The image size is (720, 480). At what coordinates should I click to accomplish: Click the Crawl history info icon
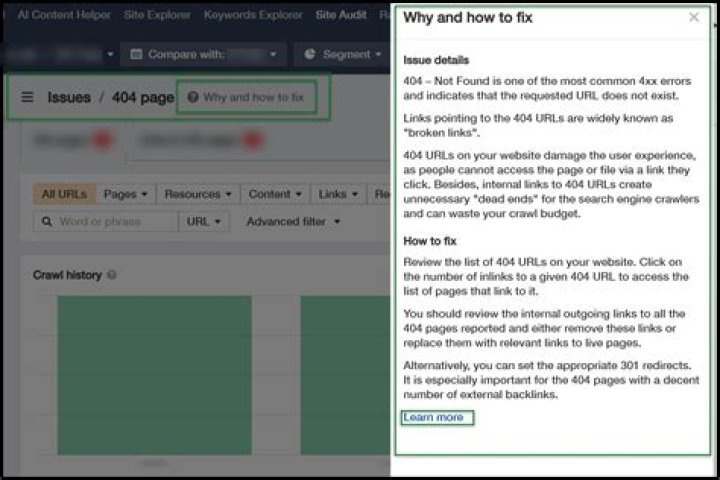click(112, 275)
